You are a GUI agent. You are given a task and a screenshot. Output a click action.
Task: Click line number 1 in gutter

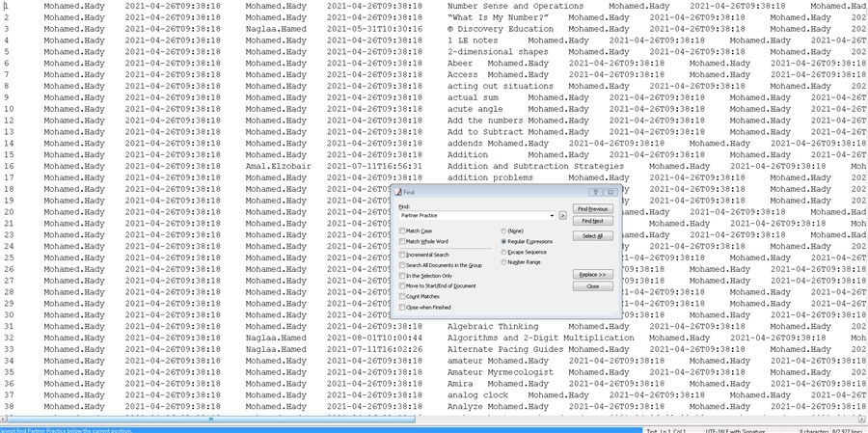6,6
